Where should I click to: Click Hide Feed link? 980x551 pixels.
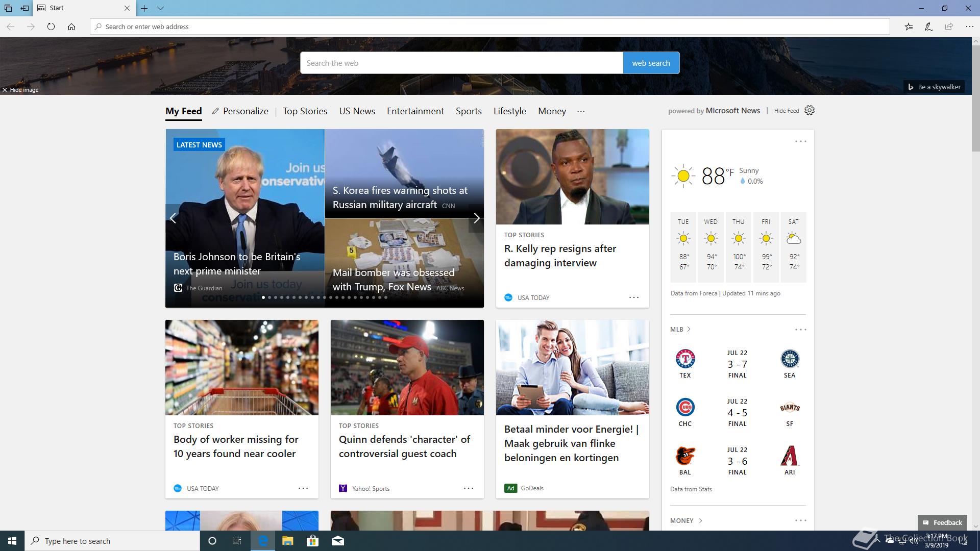click(787, 111)
